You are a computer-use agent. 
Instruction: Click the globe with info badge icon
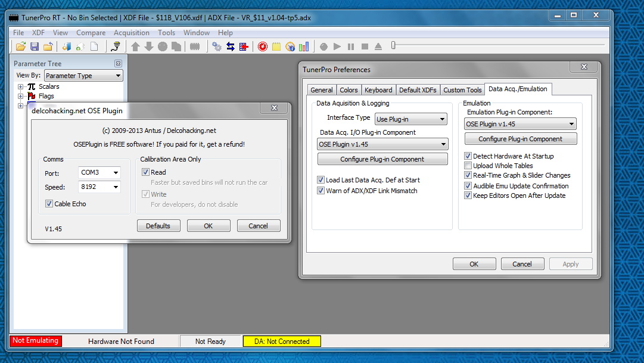click(290, 46)
